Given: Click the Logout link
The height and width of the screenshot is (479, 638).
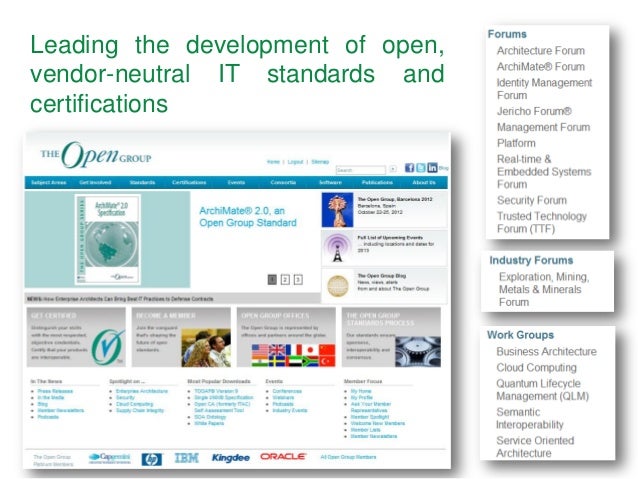Looking at the screenshot, I should [x=295, y=162].
